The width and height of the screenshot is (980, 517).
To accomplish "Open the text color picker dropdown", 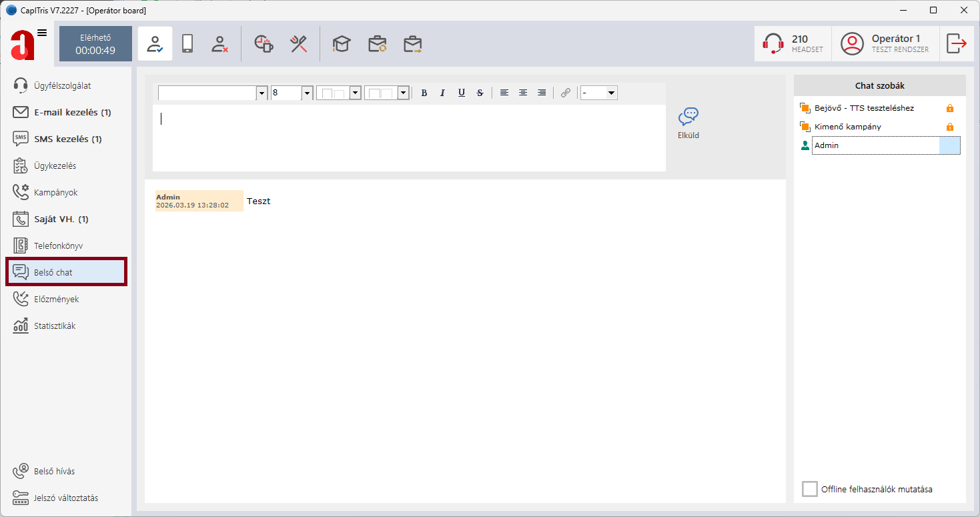I will coord(355,93).
